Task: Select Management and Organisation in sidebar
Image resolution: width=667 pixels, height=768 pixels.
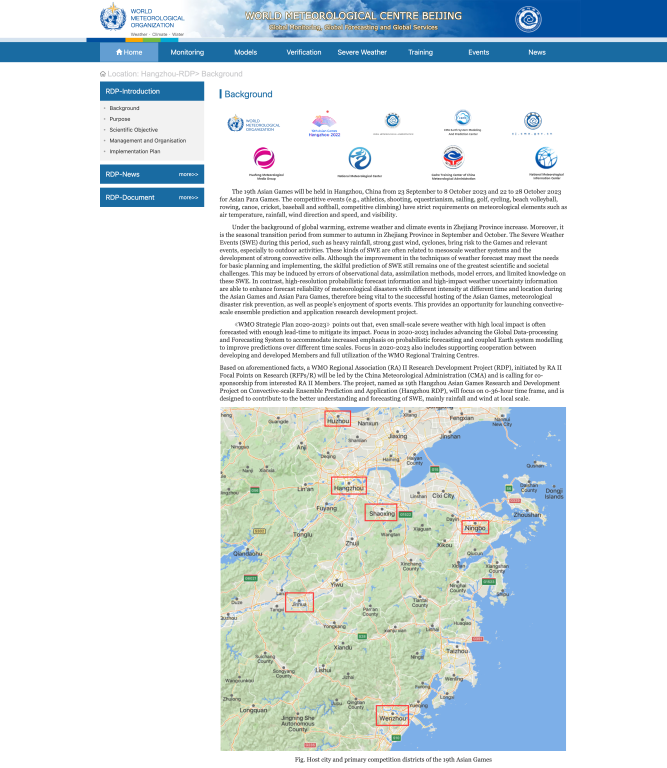Action: pyautogui.click(x=147, y=141)
